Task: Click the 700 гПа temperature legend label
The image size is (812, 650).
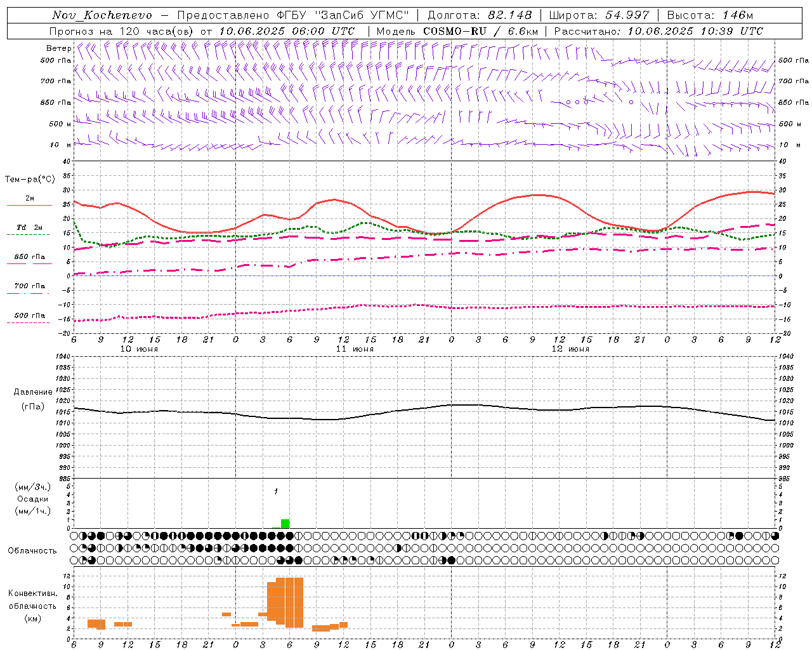Action: [30, 286]
